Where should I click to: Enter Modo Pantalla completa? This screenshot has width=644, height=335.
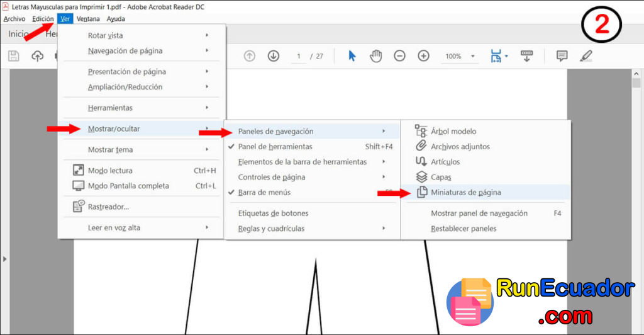(142, 186)
